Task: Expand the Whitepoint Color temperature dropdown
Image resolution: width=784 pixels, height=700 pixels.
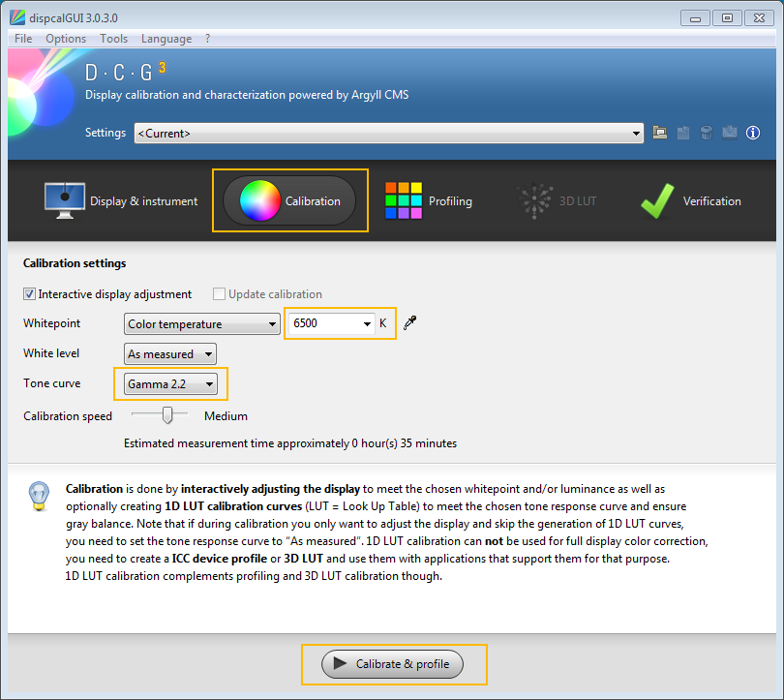Action: pyautogui.click(x=202, y=324)
